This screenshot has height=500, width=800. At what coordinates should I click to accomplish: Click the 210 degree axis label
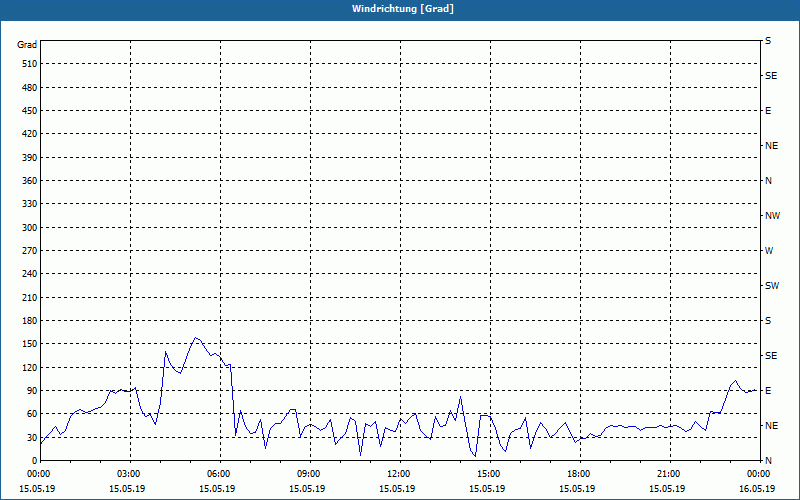point(30,297)
